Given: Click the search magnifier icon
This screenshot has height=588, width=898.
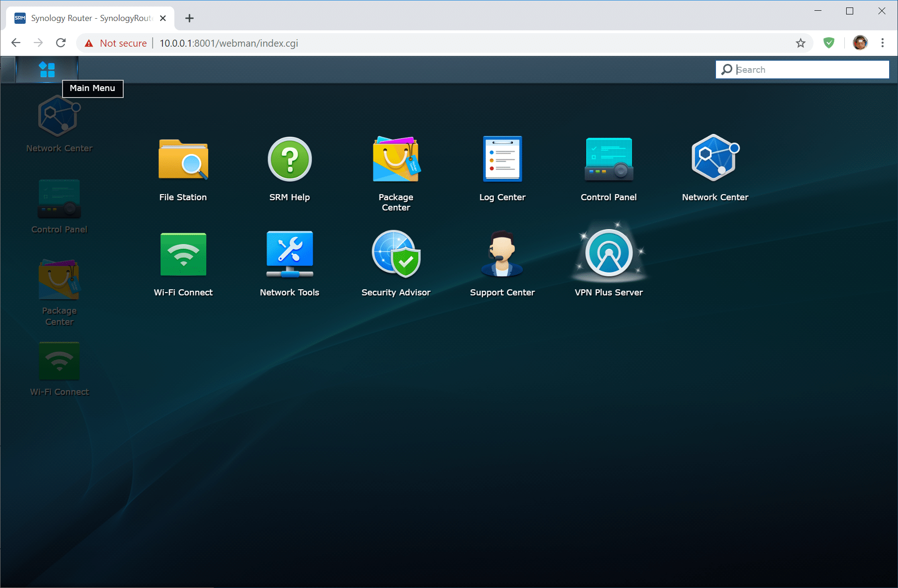Looking at the screenshot, I should click(727, 70).
